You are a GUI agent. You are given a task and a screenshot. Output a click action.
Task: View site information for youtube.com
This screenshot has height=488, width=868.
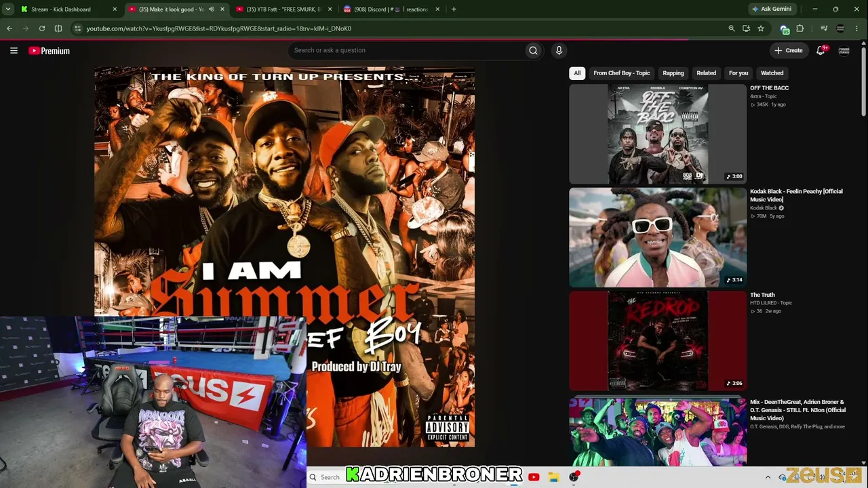(77, 28)
